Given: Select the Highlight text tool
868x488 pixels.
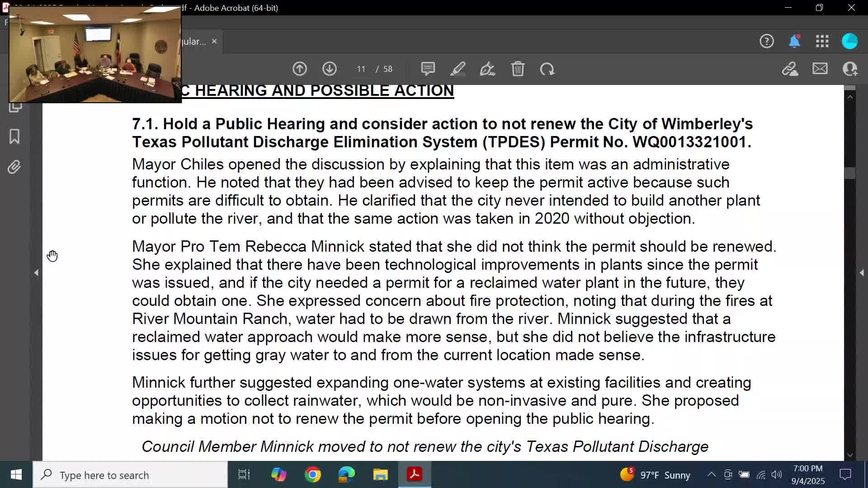Looking at the screenshot, I should coord(458,69).
